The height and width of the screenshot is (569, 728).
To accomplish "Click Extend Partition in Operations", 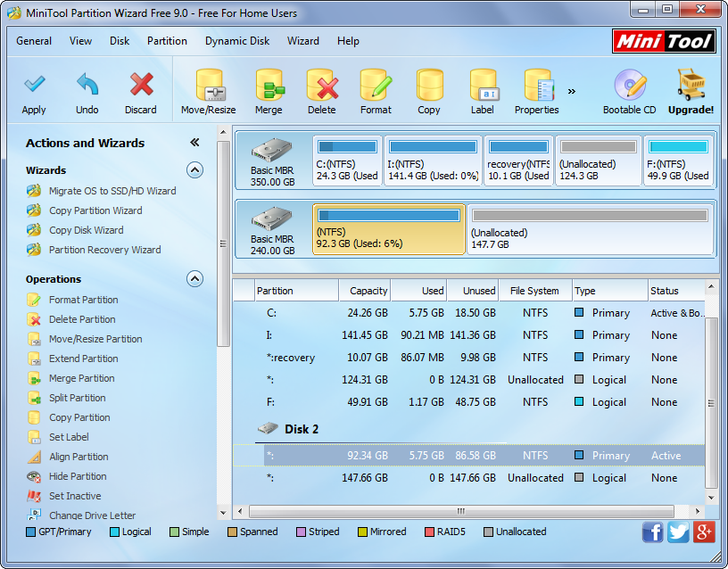I will 84,359.
